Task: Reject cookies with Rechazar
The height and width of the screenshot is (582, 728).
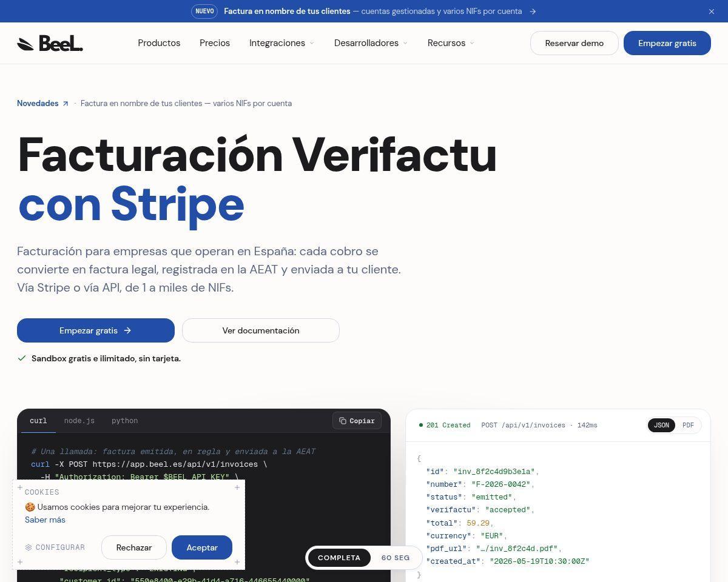Action: 134,547
